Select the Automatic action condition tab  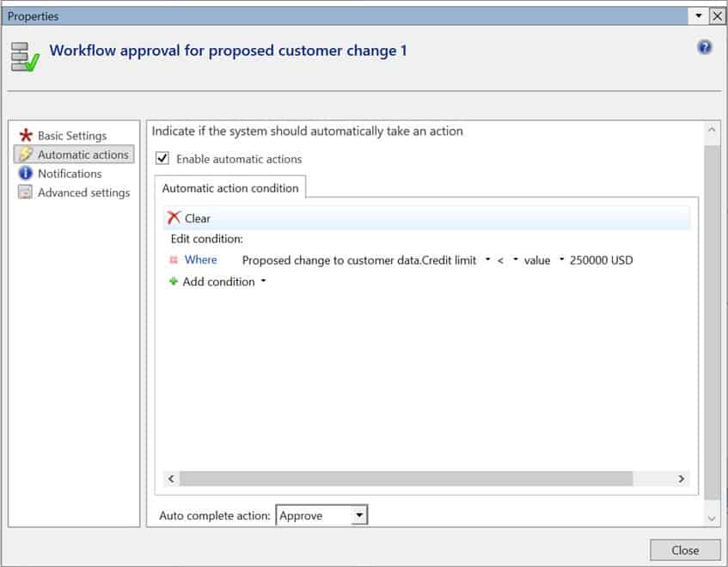coord(230,188)
